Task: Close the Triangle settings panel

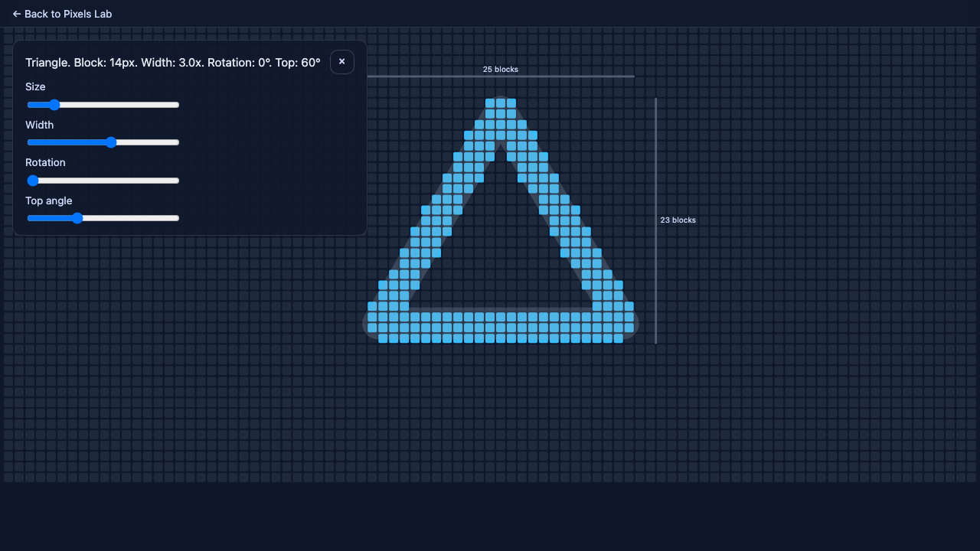Action: 342,62
